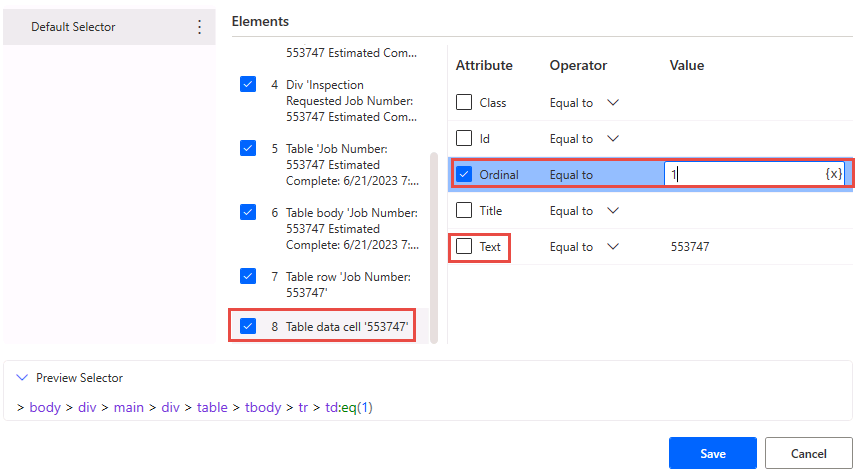This screenshot has width=860, height=471.
Task: Click the Save button
Action: (x=712, y=453)
